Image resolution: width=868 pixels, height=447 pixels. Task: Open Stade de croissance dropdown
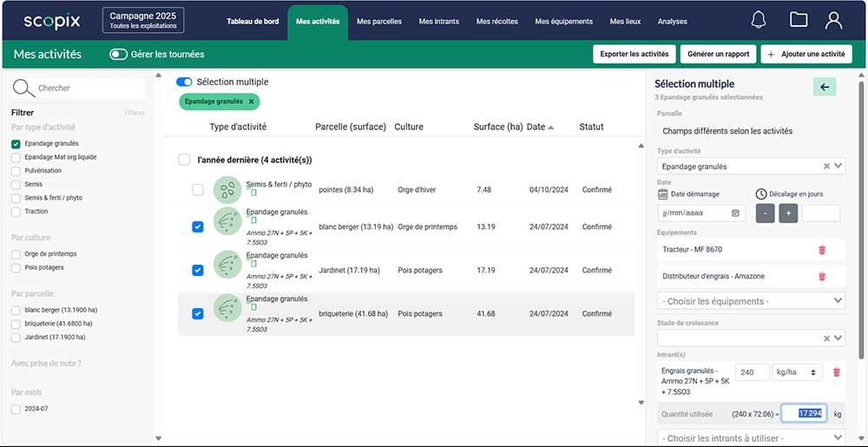tap(838, 338)
